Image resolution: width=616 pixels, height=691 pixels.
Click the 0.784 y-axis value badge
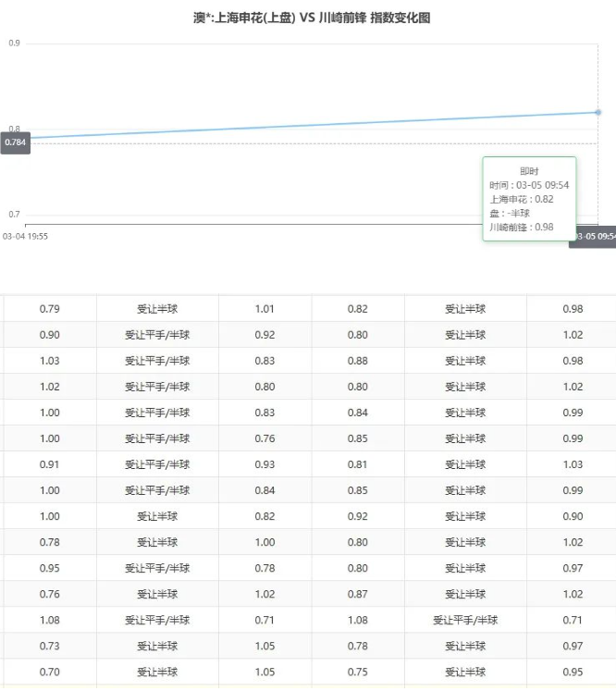click(x=16, y=143)
